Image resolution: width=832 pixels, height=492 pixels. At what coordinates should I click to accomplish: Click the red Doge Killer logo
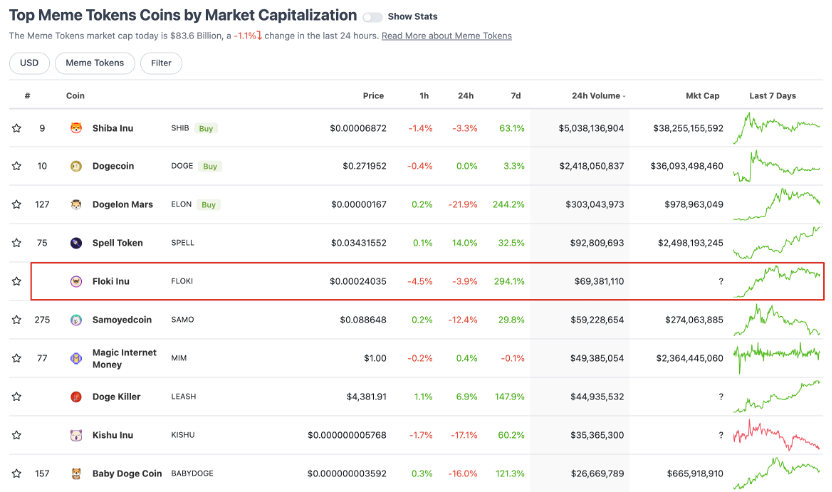pyautogui.click(x=76, y=396)
